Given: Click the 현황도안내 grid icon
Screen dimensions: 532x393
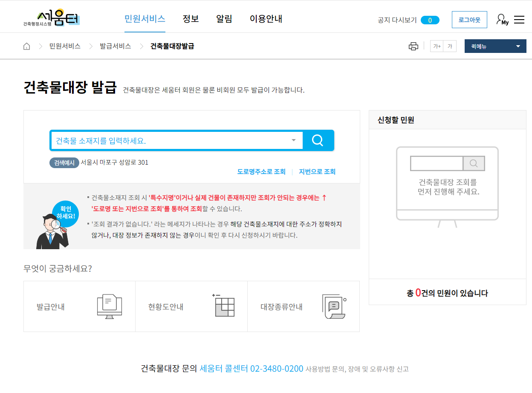Looking at the screenshot, I should (223, 306).
